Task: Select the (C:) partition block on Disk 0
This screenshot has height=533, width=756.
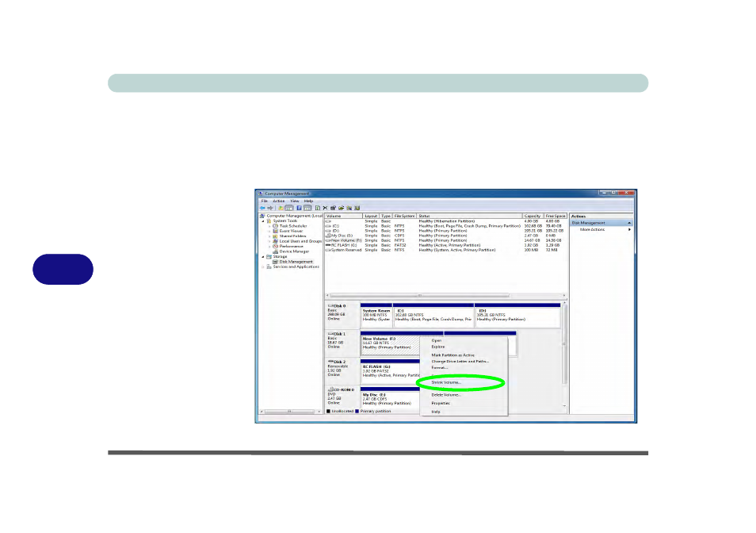Action: [433, 316]
